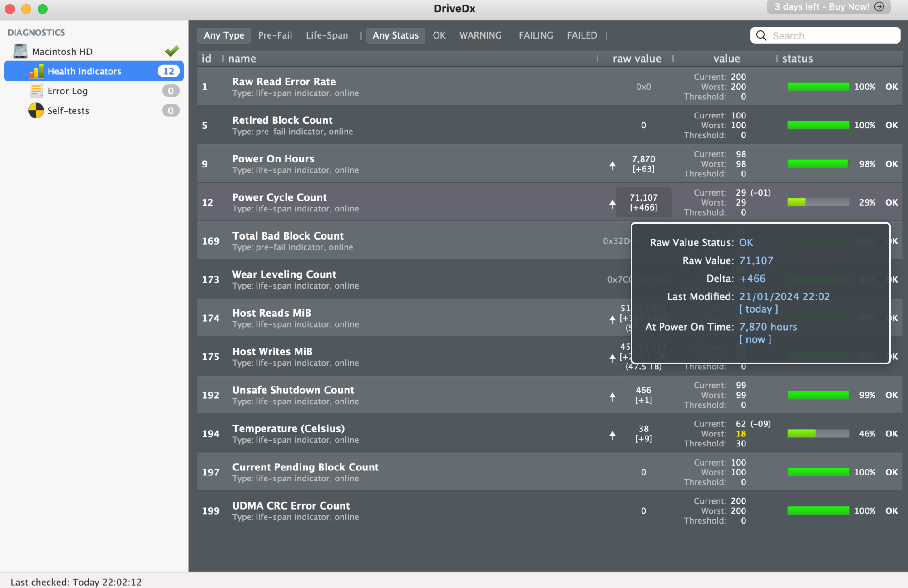Sort by the name column header
The image size is (908, 588).
click(x=242, y=59)
